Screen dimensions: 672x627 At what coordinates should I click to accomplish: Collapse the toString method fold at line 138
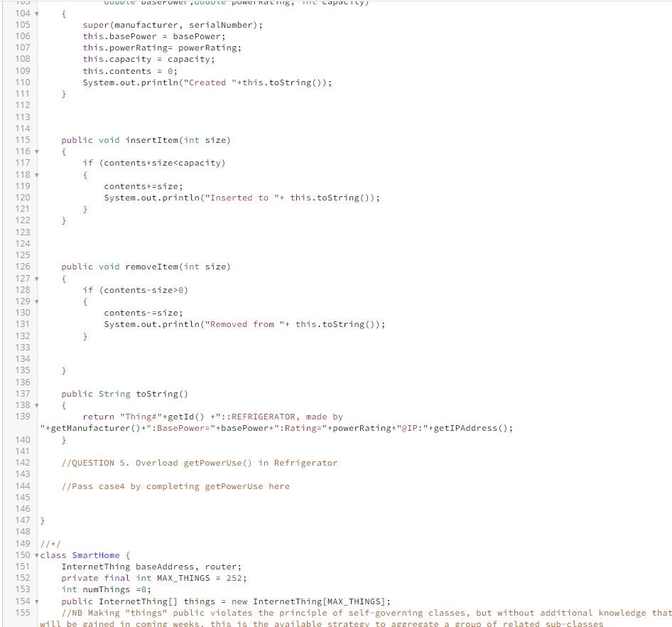36,404
